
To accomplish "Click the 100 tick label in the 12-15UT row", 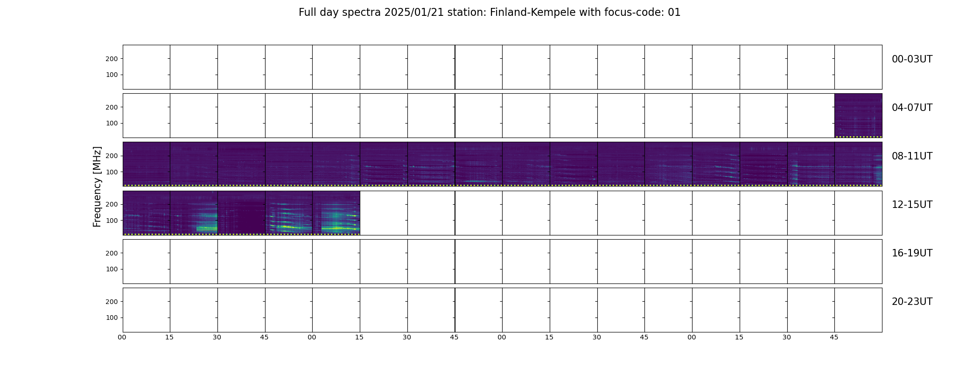I will tap(112, 221).
